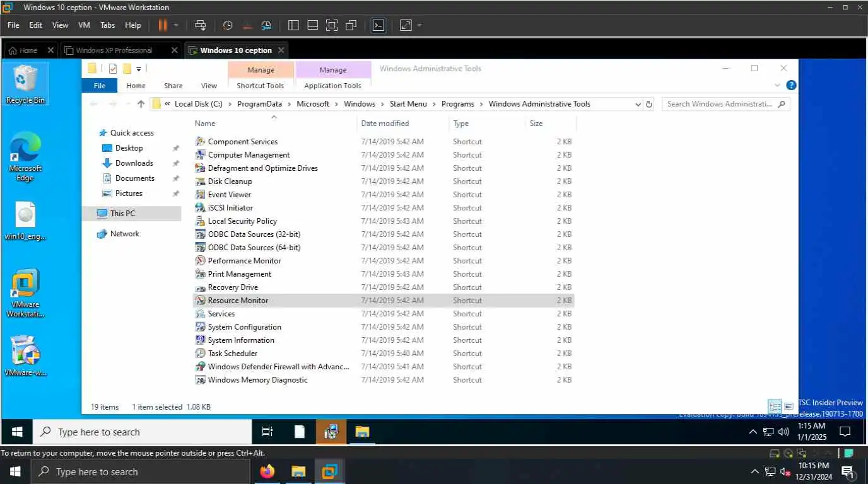Select the Event Viewer shortcut icon
This screenshot has width=868, height=484.
coord(200,195)
